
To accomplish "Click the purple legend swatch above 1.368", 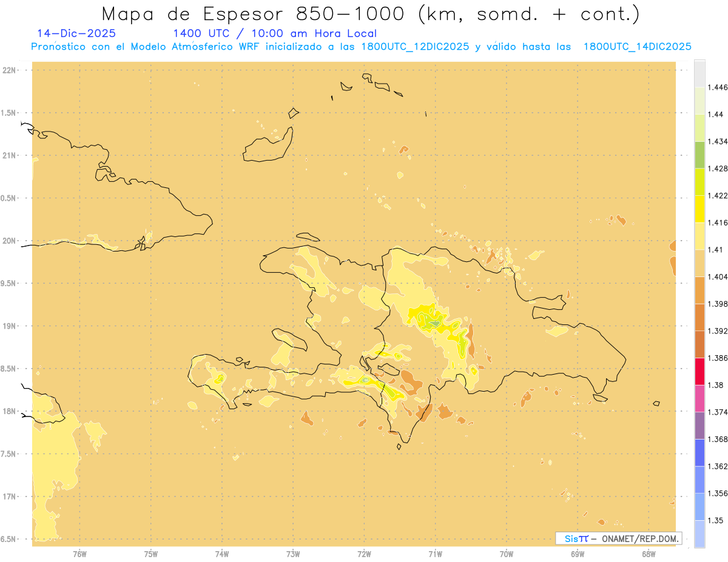I will (x=699, y=426).
